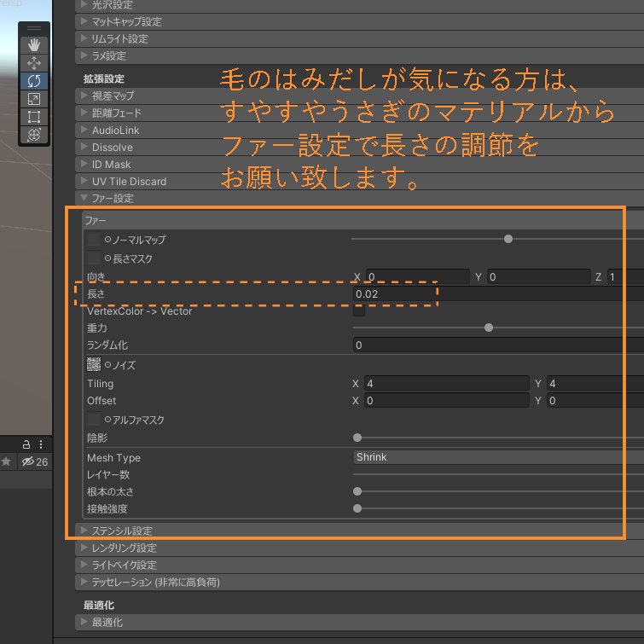644x644 pixels.
Task: Click the ノイズ noise texture thumbnail
Action: point(94,364)
